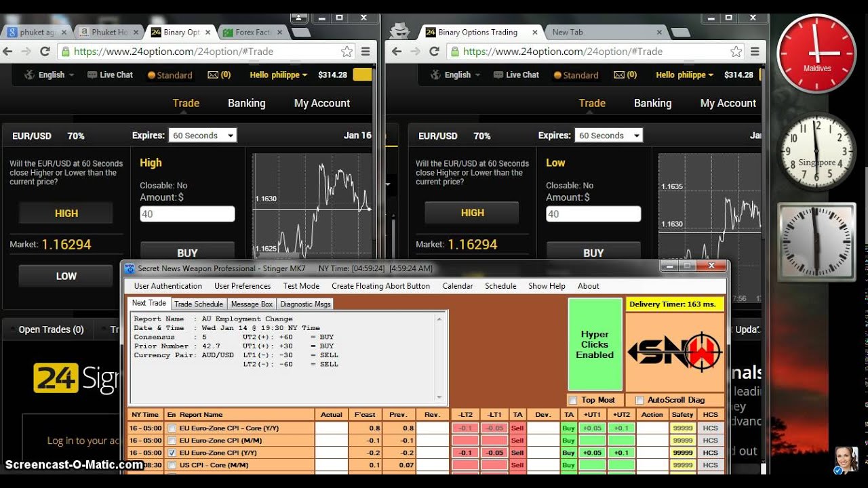
Task: Click back arrow in left browser window
Action: (8, 52)
